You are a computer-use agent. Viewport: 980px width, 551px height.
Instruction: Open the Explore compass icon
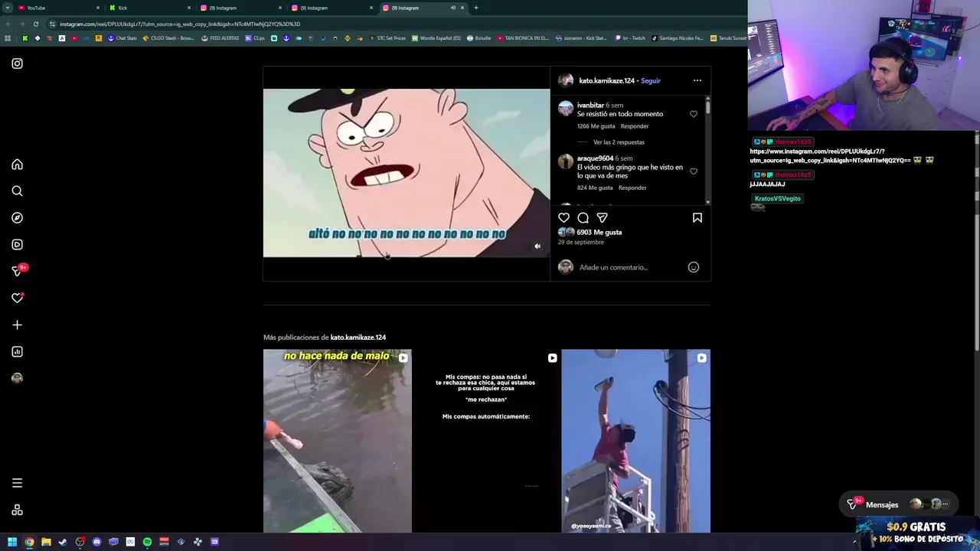pyautogui.click(x=17, y=218)
